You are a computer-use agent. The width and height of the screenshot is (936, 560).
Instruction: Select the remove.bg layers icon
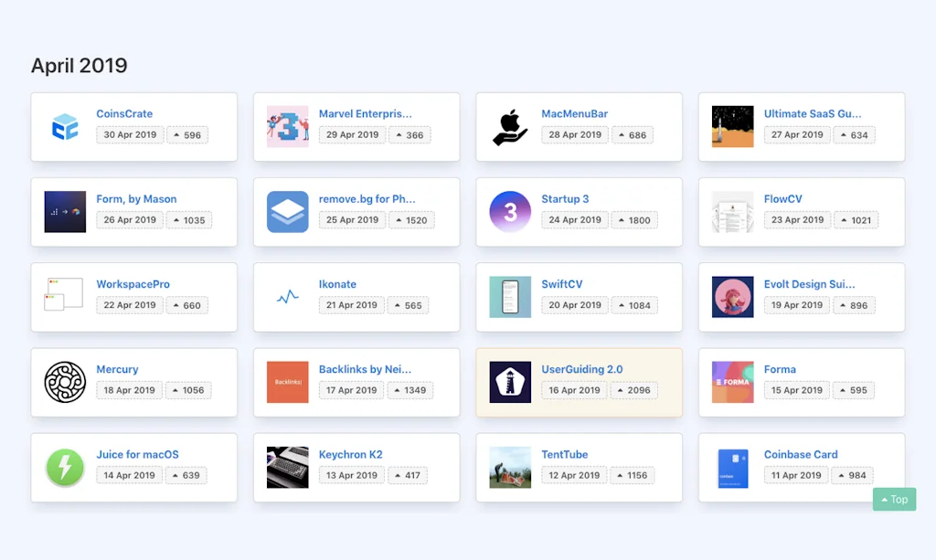288,212
